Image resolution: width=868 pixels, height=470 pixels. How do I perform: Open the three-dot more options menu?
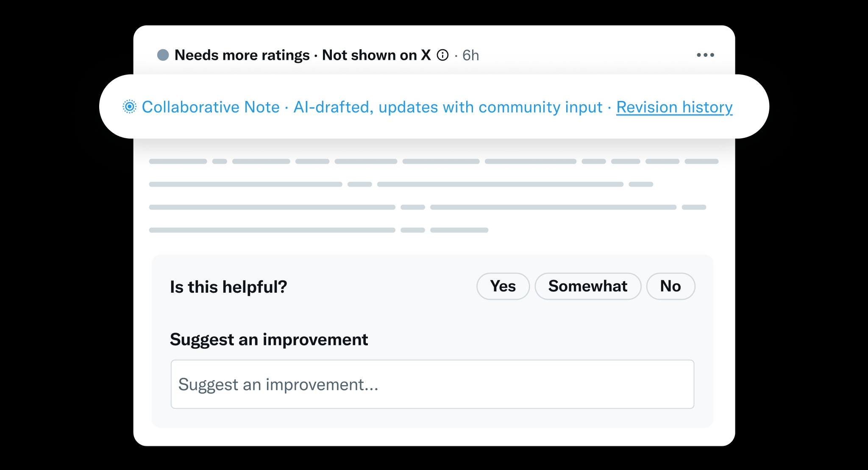pos(705,55)
